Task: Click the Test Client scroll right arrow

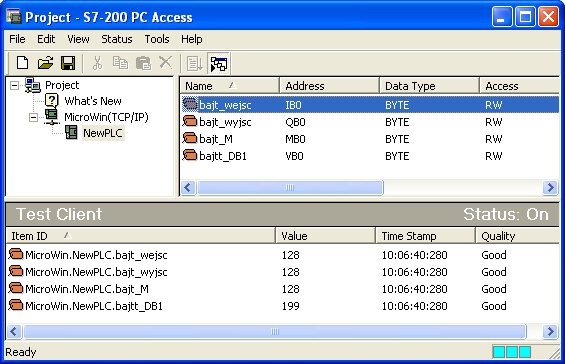Action: (550, 331)
